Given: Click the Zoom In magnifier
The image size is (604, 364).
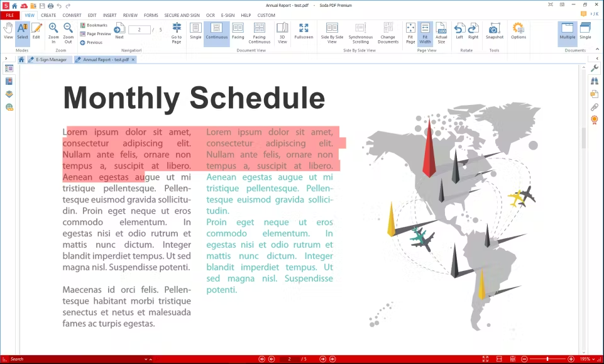Looking at the screenshot, I should click(x=53, y=31).
